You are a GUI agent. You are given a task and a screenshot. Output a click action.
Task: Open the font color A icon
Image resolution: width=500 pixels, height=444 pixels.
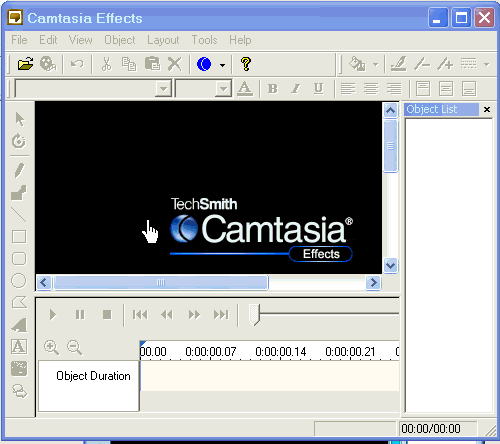pyautogui.click(x=245, y=89)
